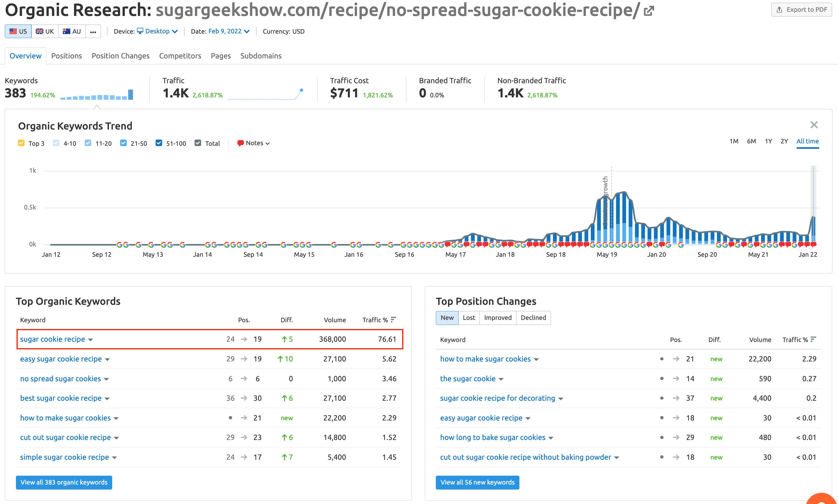Open the Date Feb 9, 2022 dropdown
This screenshot has width=838, height=504.
[x=229, y=31]
